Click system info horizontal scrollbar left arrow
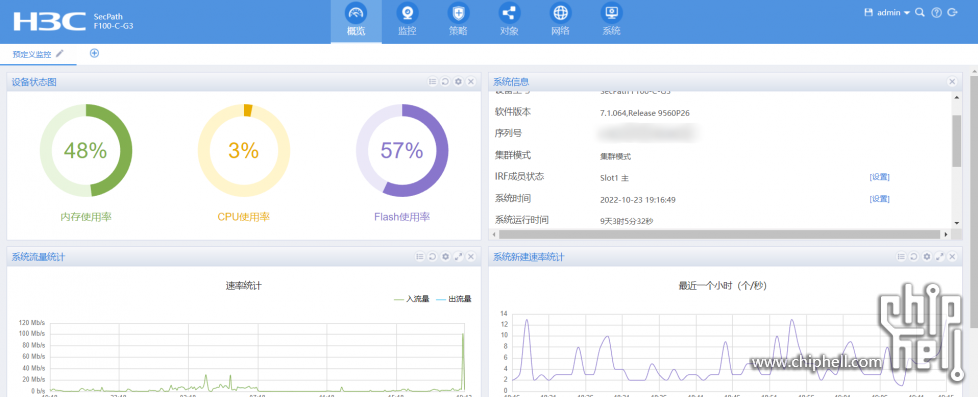978x397 pixels. [x=495, y=235]
